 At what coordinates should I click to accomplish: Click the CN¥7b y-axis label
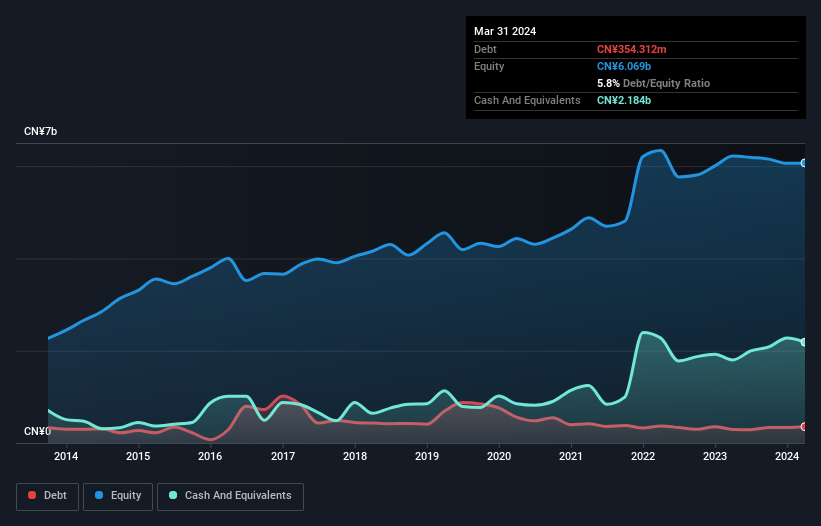coord(40,131)
